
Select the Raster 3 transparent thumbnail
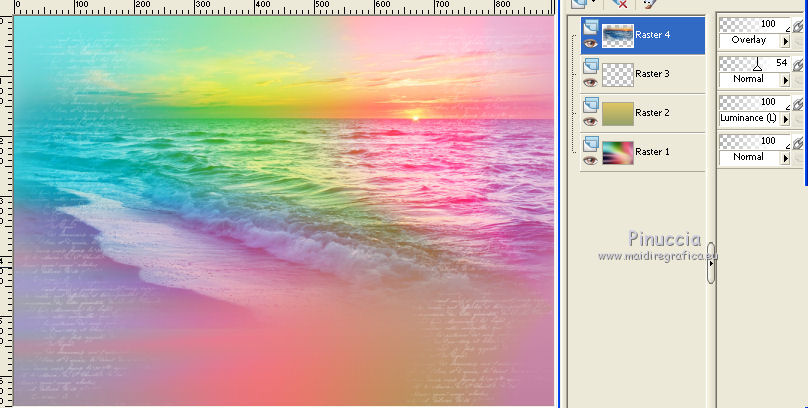(618, 75)
